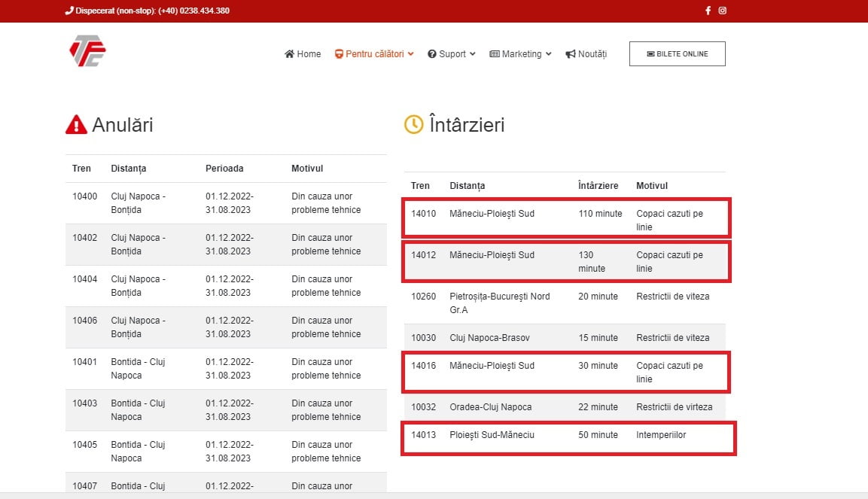Click the Anulări heading
The width and height of the screenshot is (868, 499).
coord(123,124)
